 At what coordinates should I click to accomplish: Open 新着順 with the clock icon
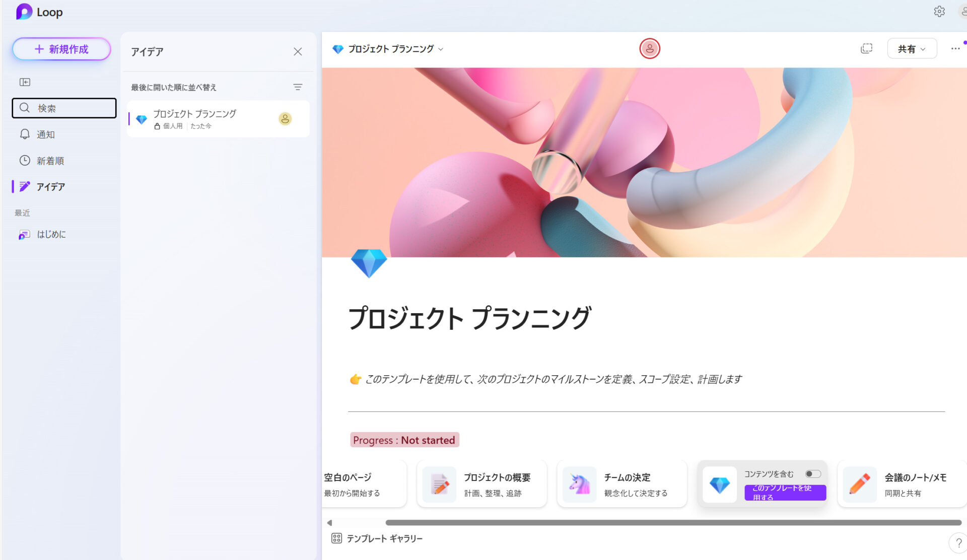coord(25,160)
